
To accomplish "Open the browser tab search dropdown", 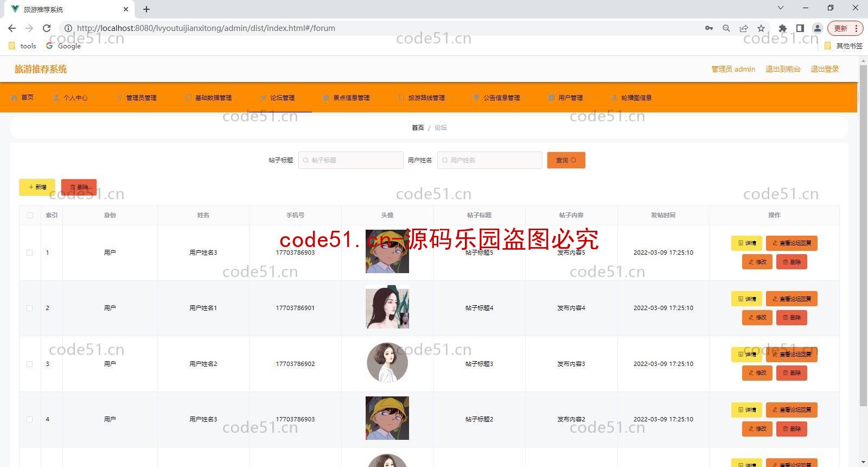I will [781, 8].
